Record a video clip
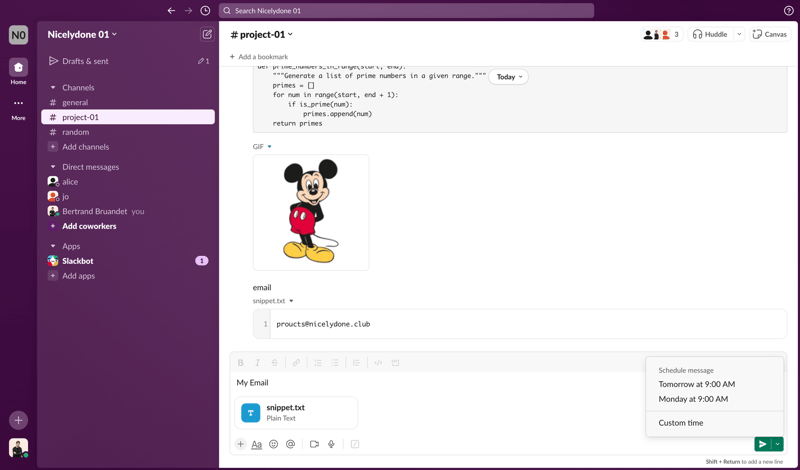Viewport: 800px width, 470px height. coord(314,444)
